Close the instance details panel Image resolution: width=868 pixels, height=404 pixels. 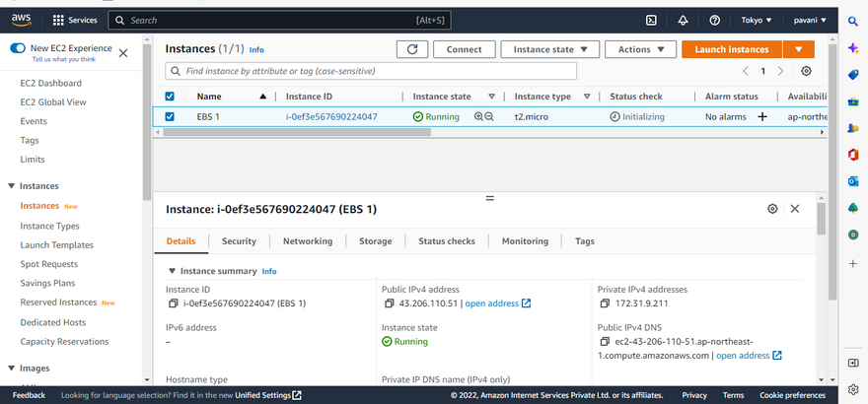tap(794, 209)
